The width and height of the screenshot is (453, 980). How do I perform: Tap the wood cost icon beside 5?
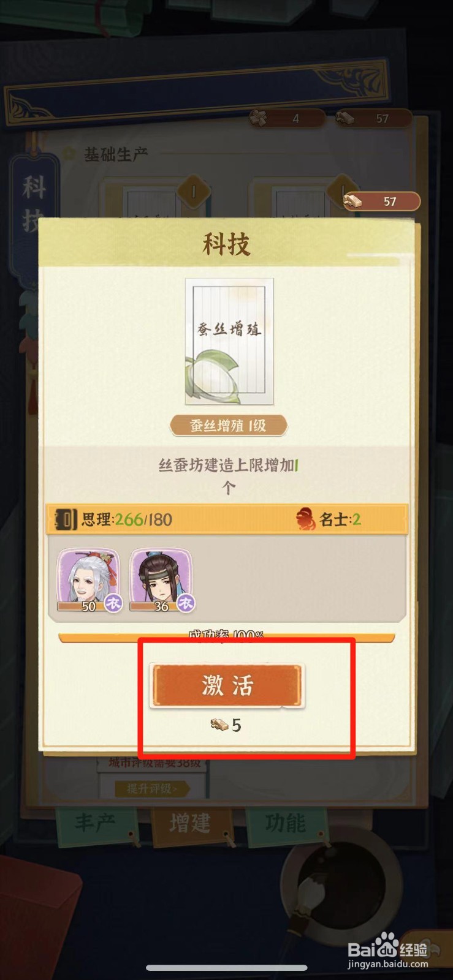pos(219,725)
